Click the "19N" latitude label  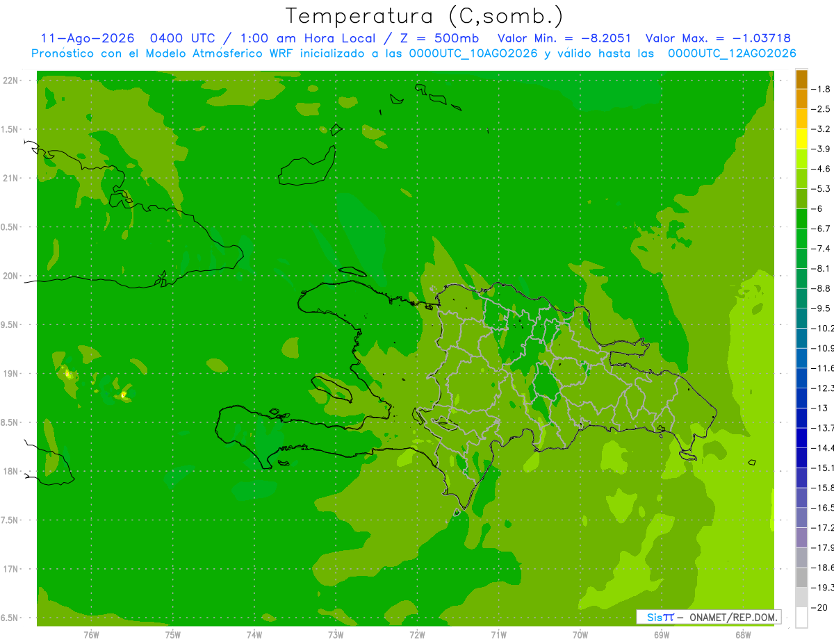click(12, 374)
